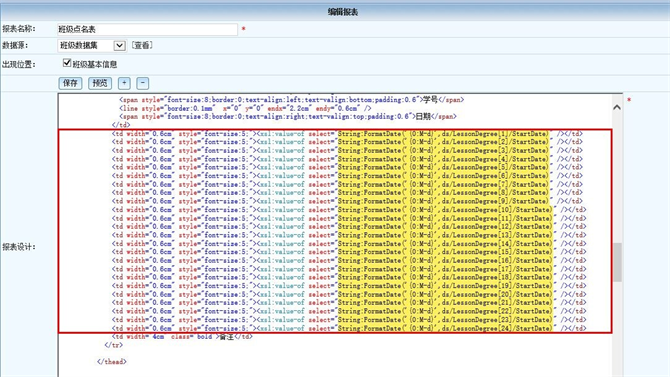Viewport: 670px width, 377px height.
Task: Click the closing </tr> tag line
Action: [x=114, y=345]
